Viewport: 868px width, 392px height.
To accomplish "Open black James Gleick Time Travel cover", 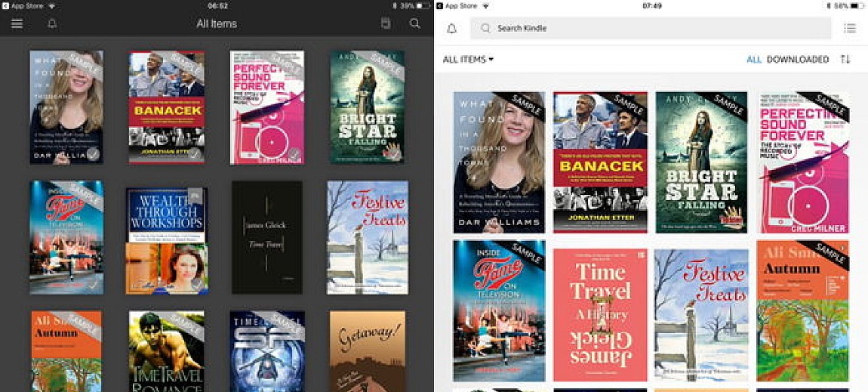I will point(267,237).
